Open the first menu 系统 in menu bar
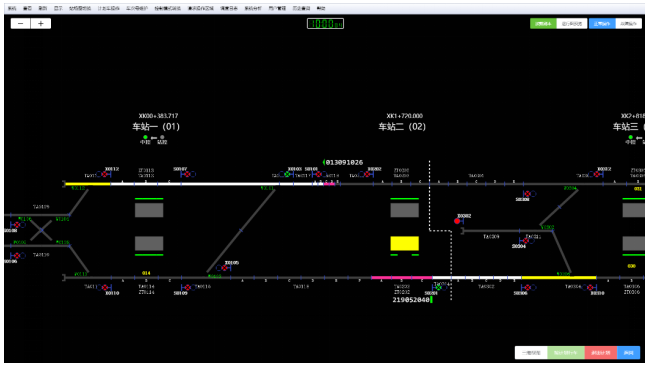This screenshot has width=649, height=367. 12,8
